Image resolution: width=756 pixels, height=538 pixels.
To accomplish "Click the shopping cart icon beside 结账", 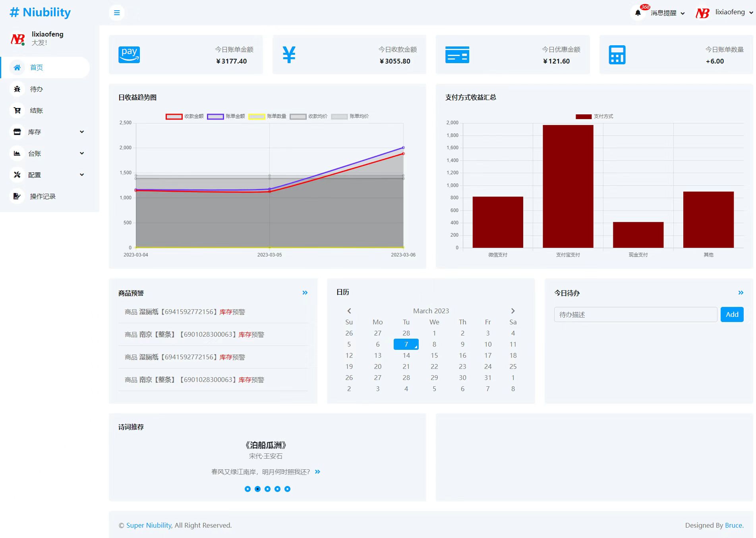I will 17,110.
